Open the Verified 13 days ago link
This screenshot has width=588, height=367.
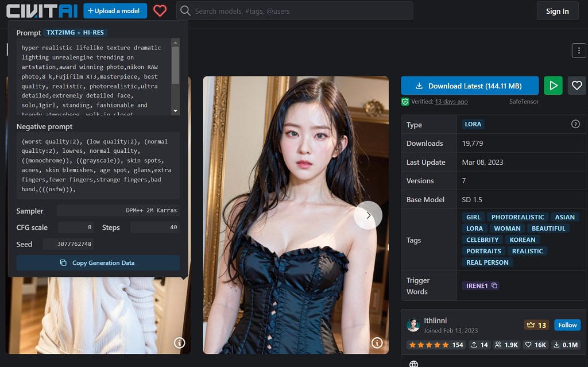pyautogui.click(x=451, y=102)
